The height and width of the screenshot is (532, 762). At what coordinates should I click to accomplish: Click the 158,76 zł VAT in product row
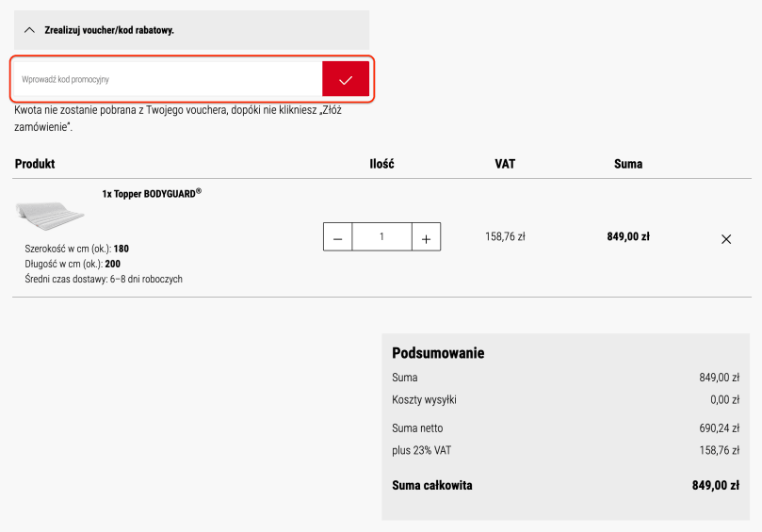[x=505, y=237]
